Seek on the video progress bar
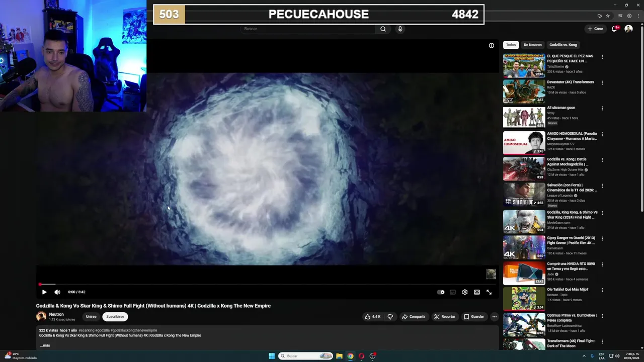 pos(267,285)
